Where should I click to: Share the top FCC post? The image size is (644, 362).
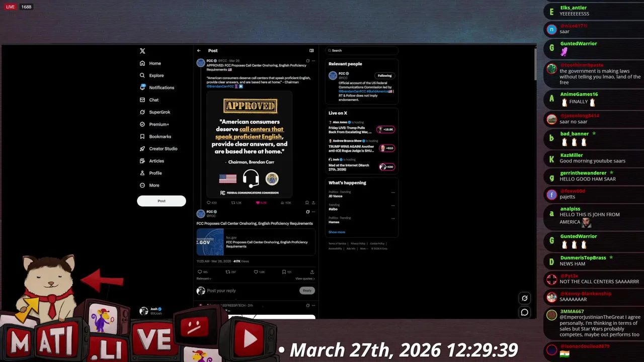click(313, 203)
